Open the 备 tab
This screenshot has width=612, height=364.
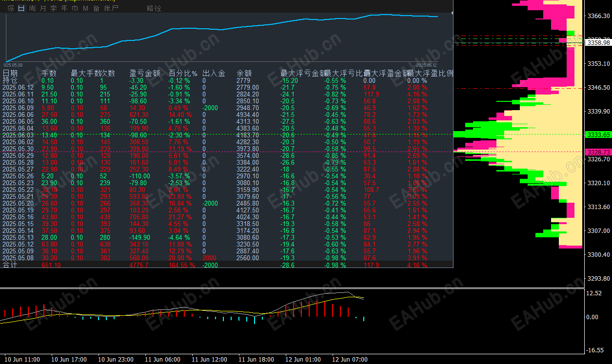pyautogui.click(x=96, y=8)
